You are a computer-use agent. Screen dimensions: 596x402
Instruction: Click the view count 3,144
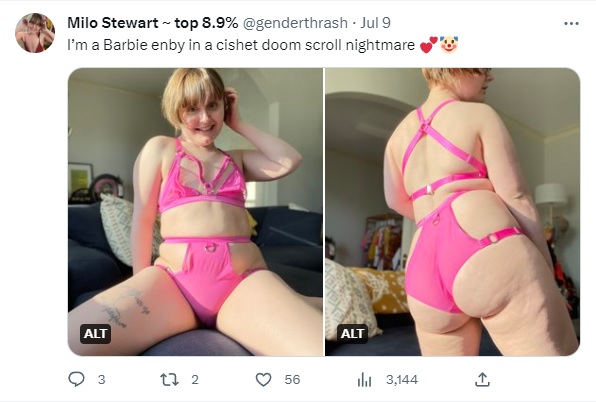402,380
